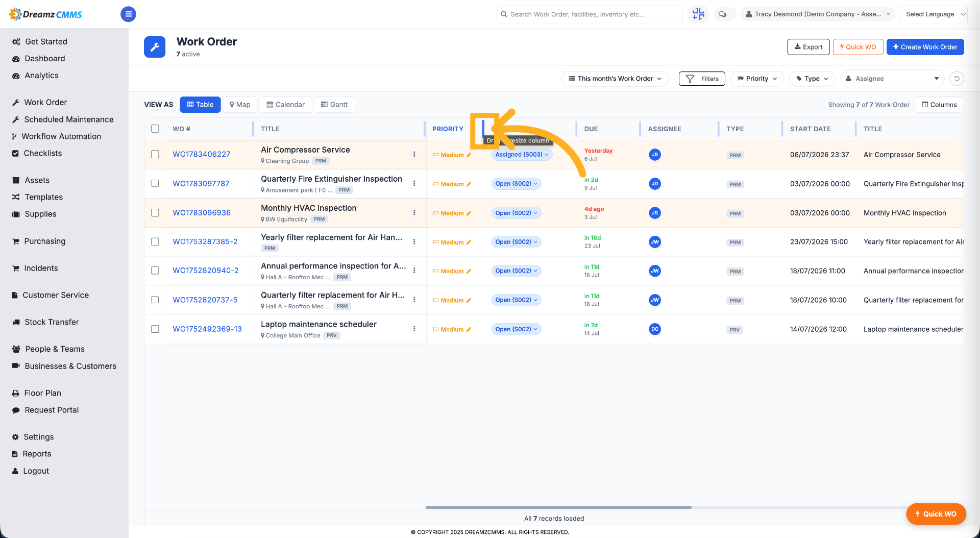Open three-dot menu for Air Compressor Service
The height and width of the screenshot is (538, 980).
point(414,154)
